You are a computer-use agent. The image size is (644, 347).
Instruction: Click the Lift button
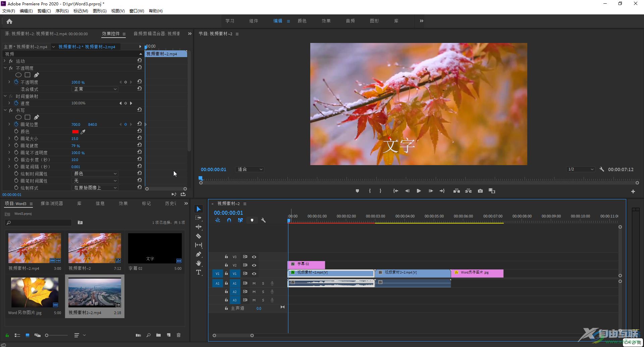[457, 191]
